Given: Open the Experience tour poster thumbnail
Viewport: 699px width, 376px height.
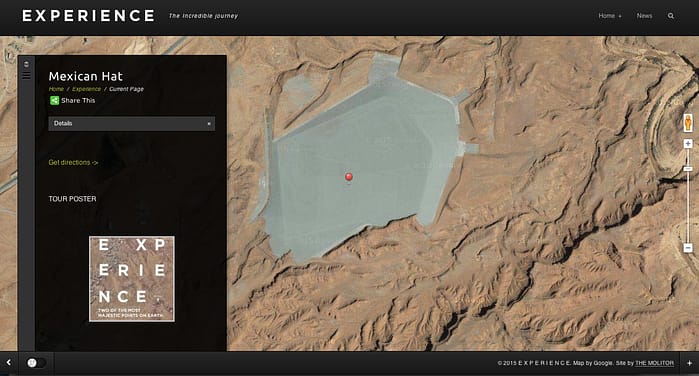Looking at the screenshot, I should 132,279.
